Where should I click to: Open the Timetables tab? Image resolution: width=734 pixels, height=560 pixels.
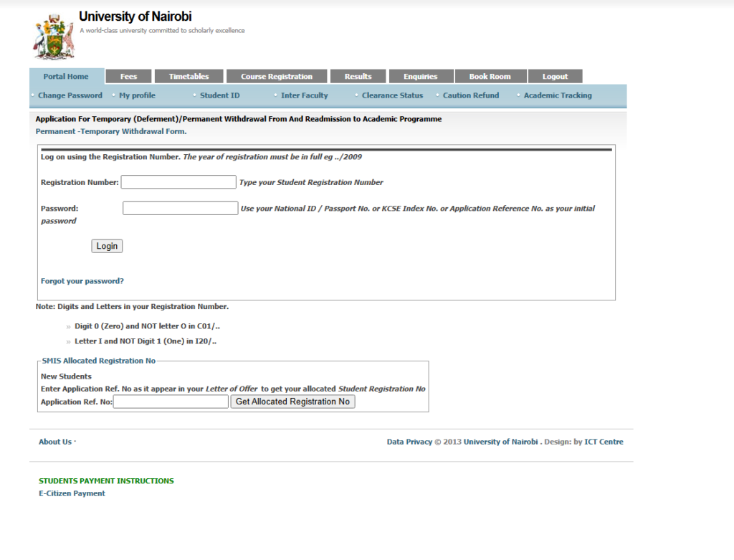189,77
